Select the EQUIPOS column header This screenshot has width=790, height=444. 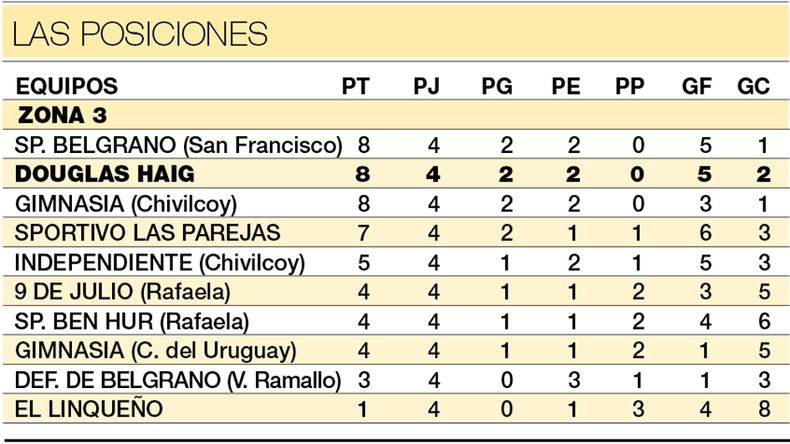[67, 86]
